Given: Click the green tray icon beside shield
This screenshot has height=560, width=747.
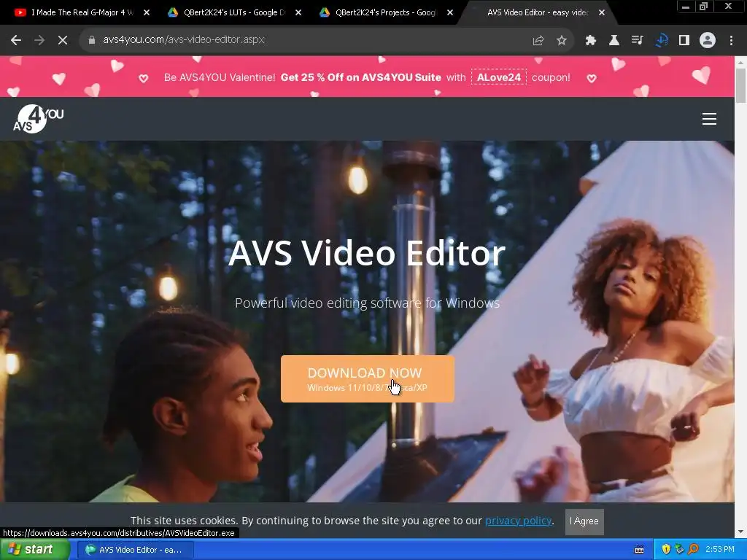Looking at the screenshot, I should [679, 550].
